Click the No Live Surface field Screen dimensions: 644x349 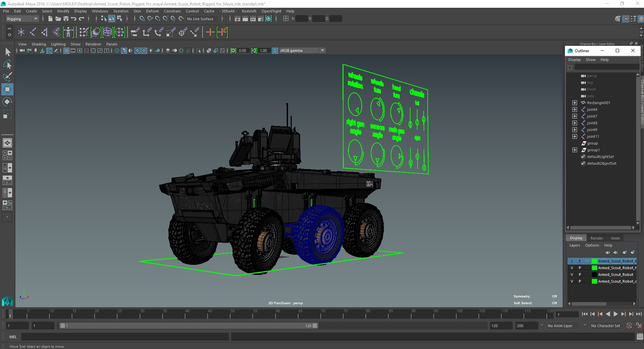point(202,19)
